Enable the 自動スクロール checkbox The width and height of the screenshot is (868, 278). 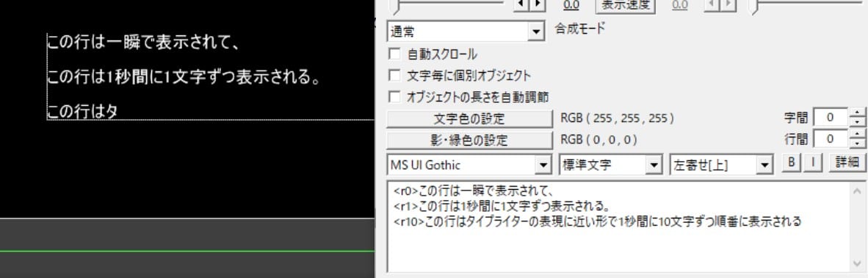tap(394, 54)
